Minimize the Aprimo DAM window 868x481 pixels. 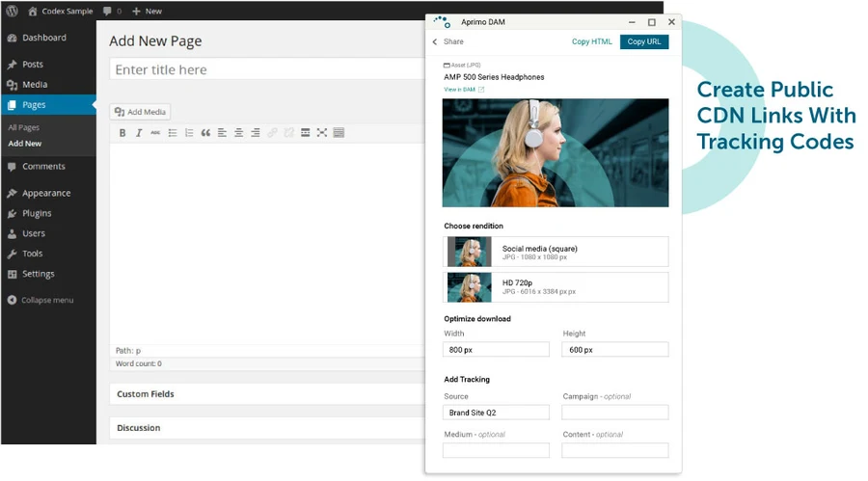click(x=632, y=22)
